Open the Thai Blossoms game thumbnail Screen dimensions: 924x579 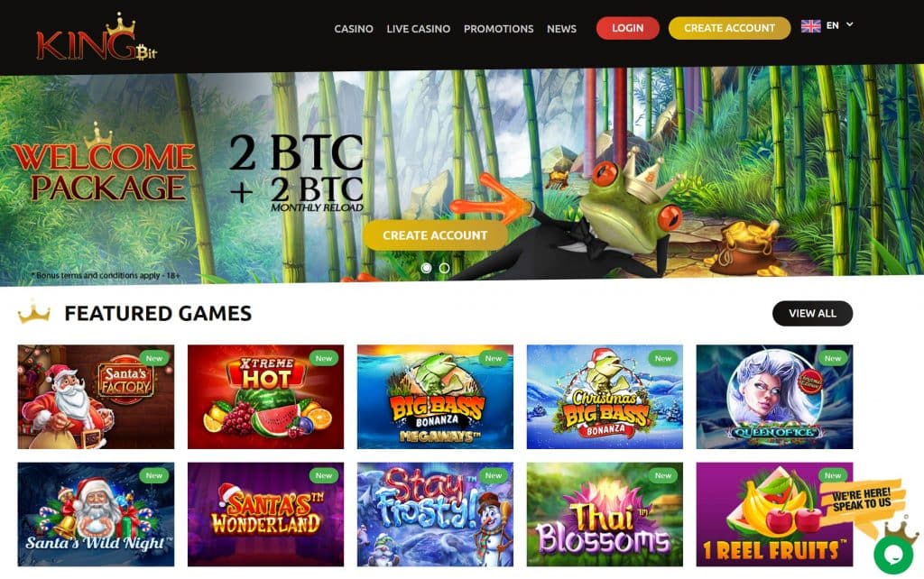point(605,514)
